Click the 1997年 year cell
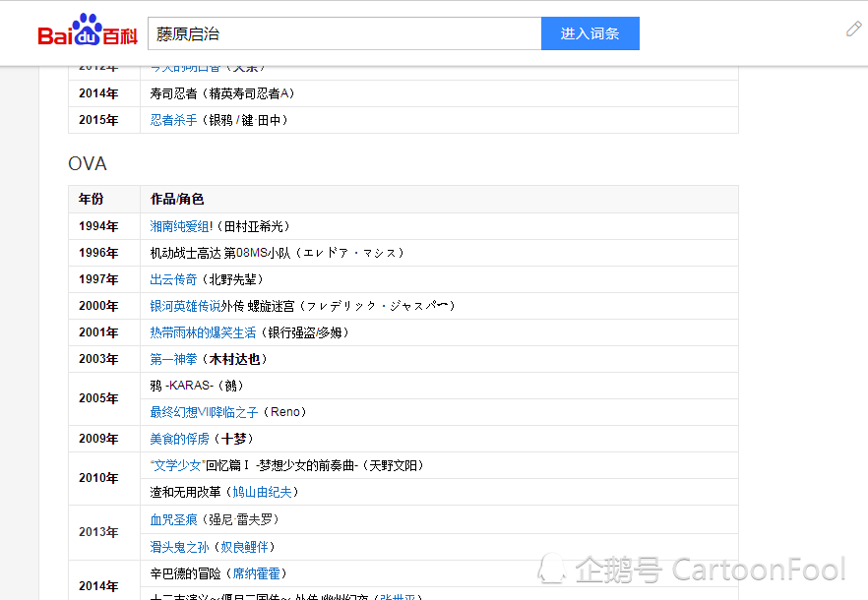Image resolution: width=868 pixels, height=600 pixels. (104, 279)
